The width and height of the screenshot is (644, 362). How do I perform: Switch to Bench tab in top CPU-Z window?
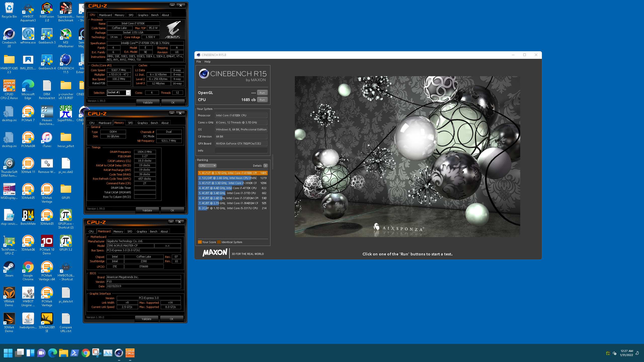(155, 15)
